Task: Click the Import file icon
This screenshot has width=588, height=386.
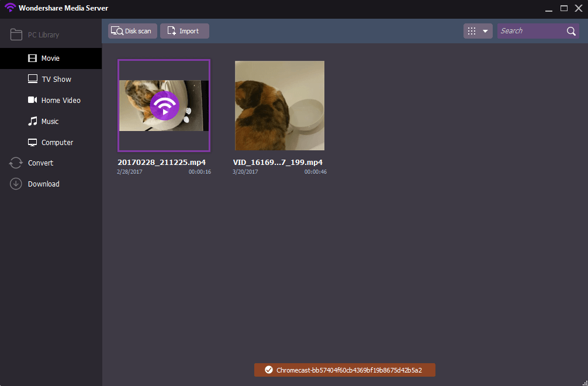Action: click(x=171, y=31)
